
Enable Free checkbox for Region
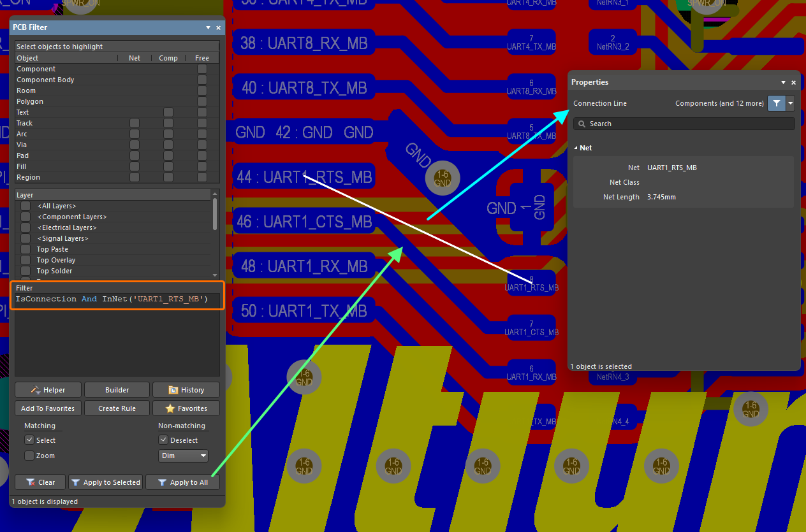point(202,177)
